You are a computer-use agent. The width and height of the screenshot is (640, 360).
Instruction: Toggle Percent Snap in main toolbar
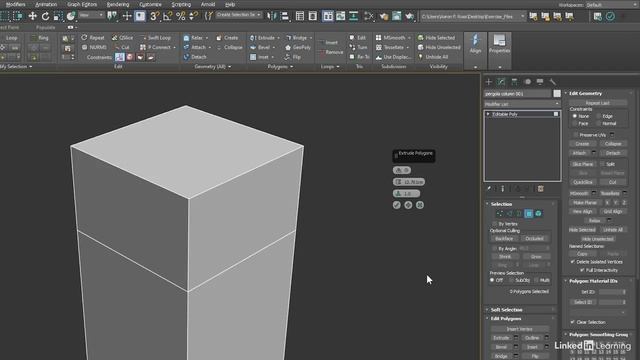[180, 16]
